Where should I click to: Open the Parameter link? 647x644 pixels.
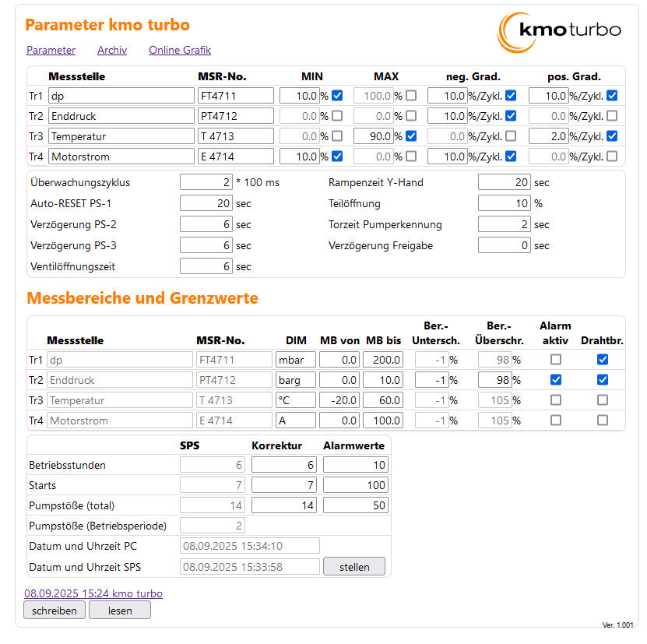[x=51, y=50]
